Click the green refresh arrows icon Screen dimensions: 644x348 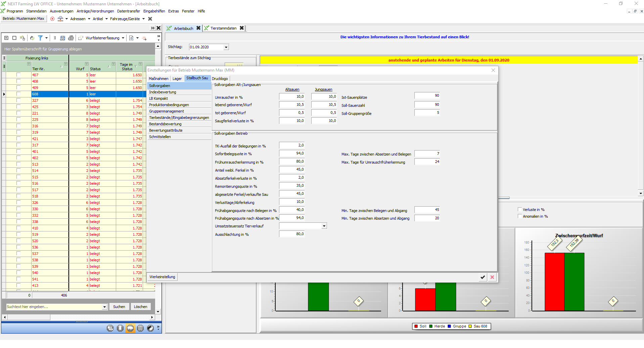coord(32,38)
